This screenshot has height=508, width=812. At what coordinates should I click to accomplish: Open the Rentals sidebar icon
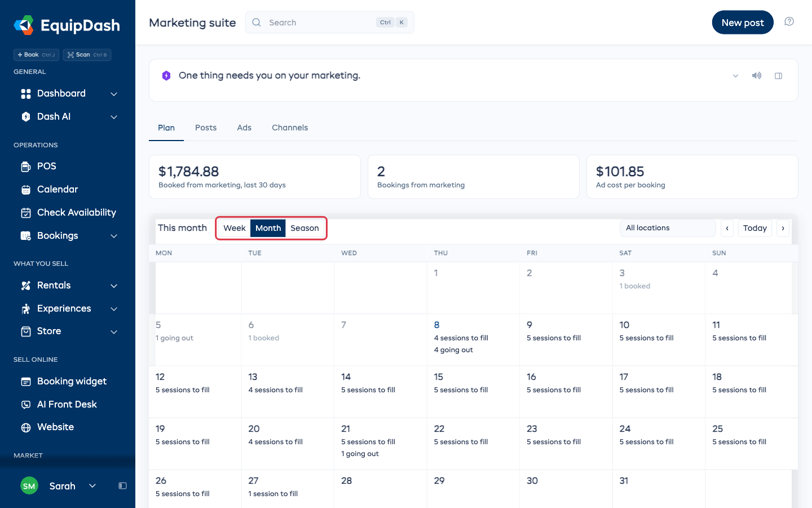coord(26,286)
